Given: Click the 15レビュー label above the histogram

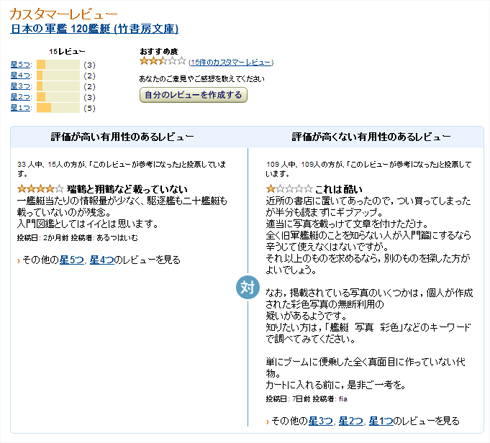Looking at the screenshot, I should coord(67,51).
